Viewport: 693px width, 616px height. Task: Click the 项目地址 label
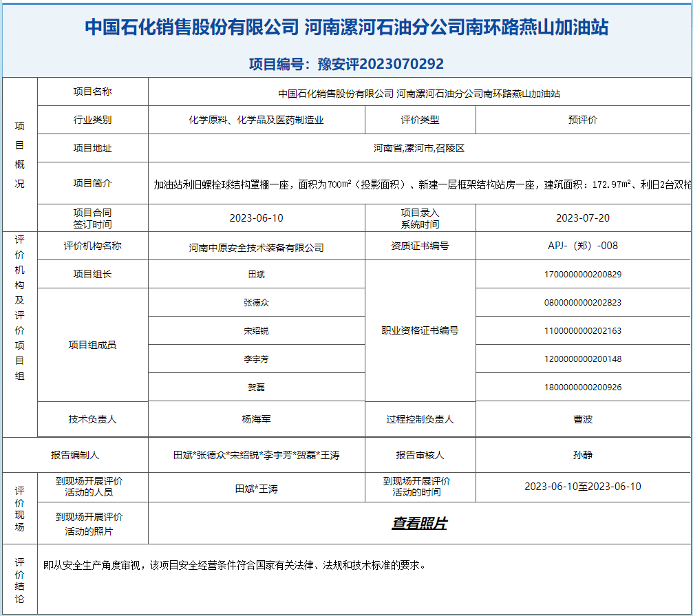tap(92, 148)
